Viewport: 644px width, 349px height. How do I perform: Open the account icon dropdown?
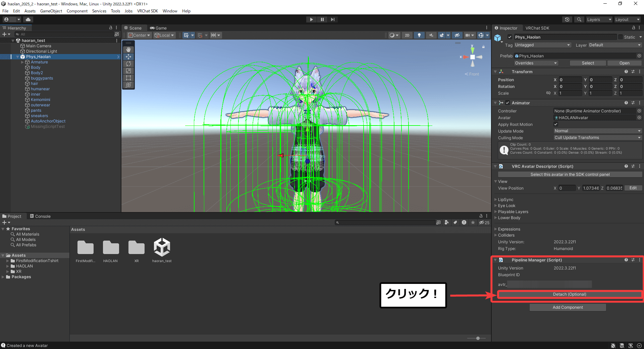coord(12,19)
